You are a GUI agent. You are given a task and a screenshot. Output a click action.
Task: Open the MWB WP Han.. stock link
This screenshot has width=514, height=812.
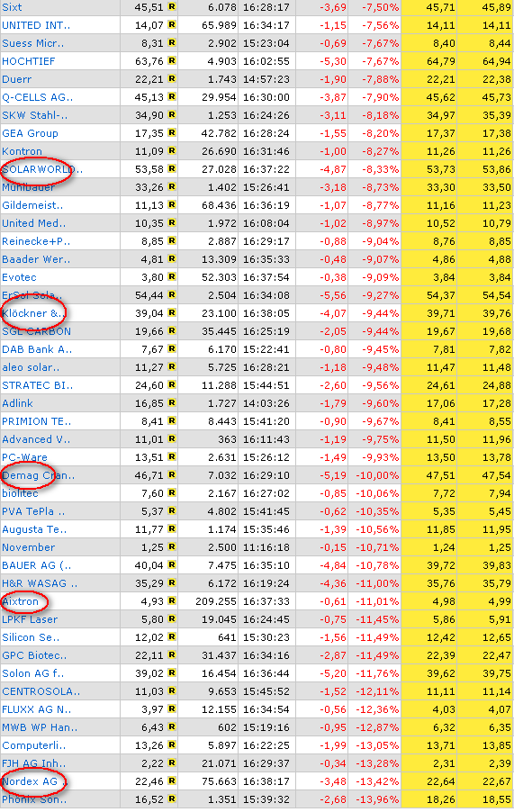[40, 727]
